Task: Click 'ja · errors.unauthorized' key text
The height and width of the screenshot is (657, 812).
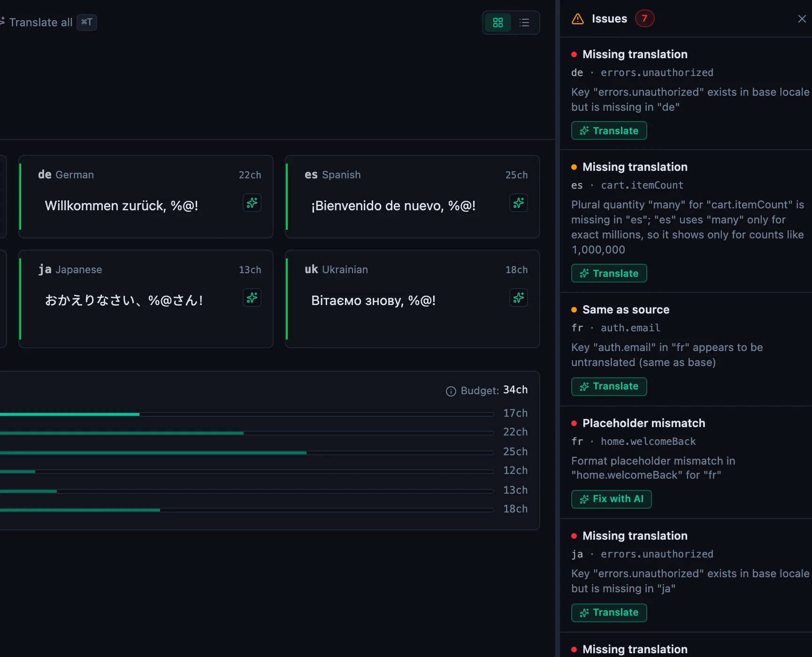Action: point(642,554)
